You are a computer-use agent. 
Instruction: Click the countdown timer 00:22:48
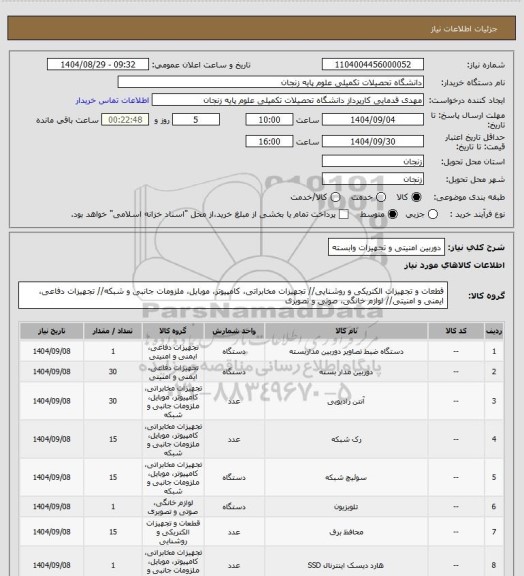click(x=125, y=120)
